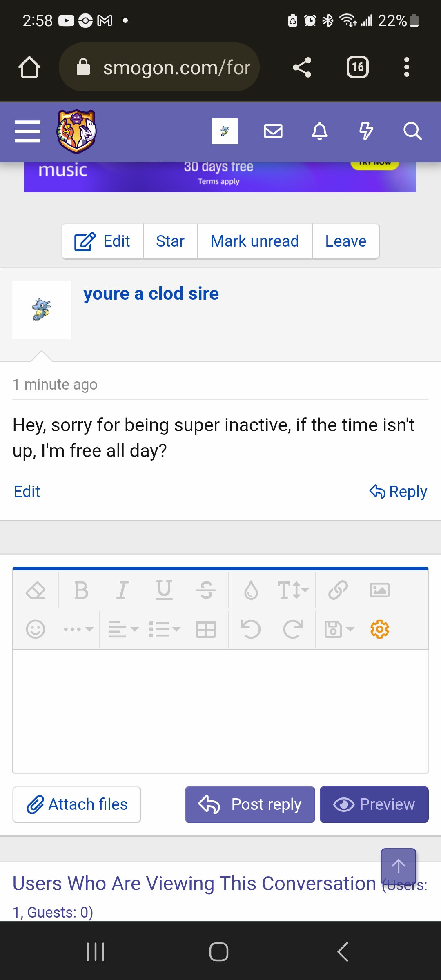Open the smilies emoji picker
This screenshot has height=980, width=441.
(x=36, y=629)
